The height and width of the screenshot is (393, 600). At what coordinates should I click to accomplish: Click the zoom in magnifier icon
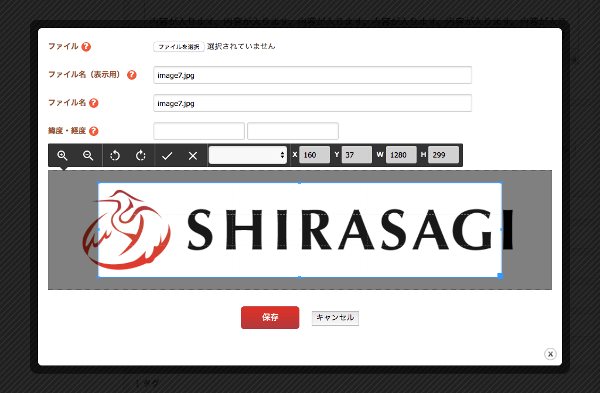coord(62,155)
